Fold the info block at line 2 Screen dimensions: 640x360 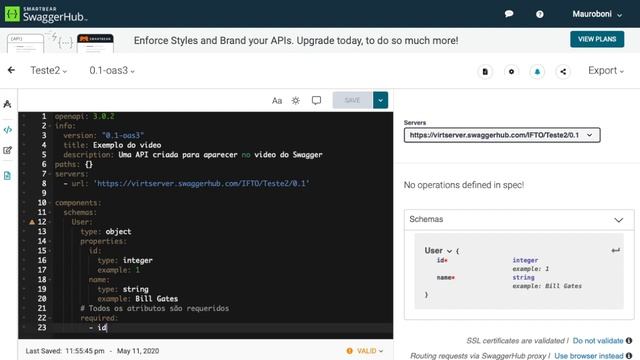pos(50,126)
